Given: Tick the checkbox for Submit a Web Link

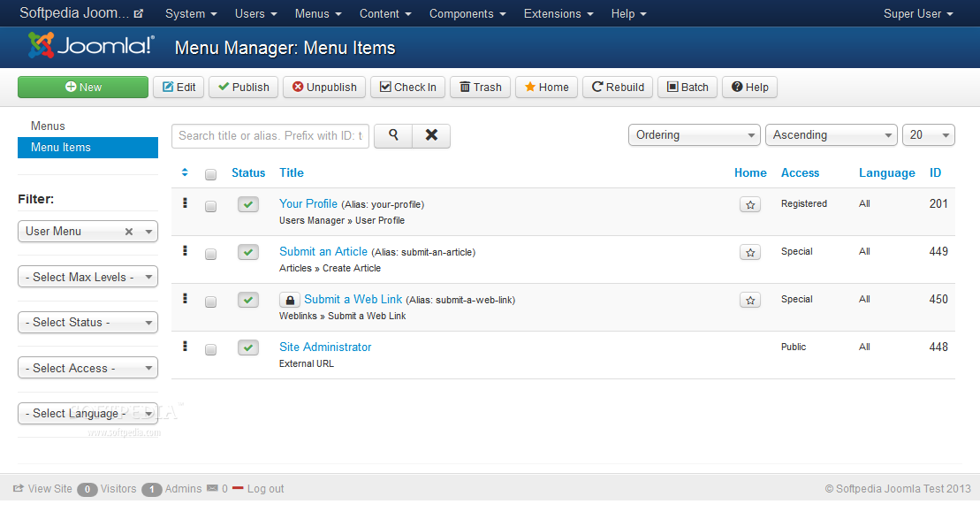Looking at the screenshot, I should pos(210,302).
